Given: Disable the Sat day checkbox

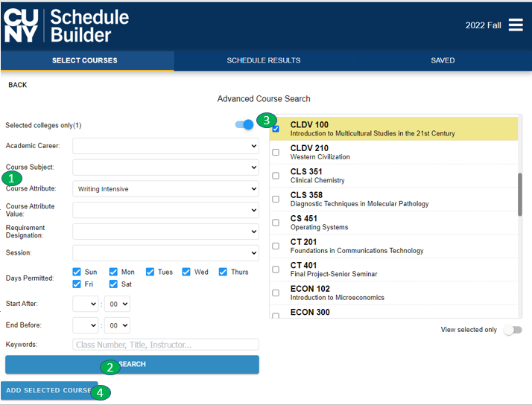Looking at the screenshot, I should point(114,284).
